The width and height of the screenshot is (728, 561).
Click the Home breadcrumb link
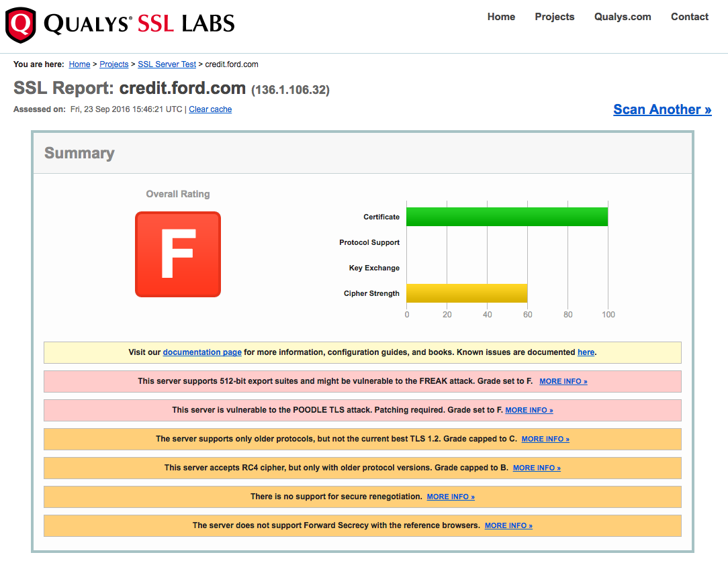point(79,64)
